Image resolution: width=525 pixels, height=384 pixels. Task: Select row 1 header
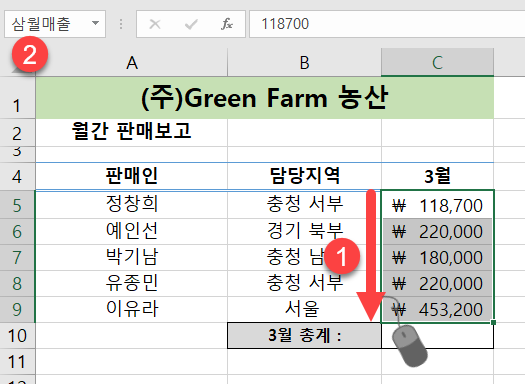pos(17,98)
